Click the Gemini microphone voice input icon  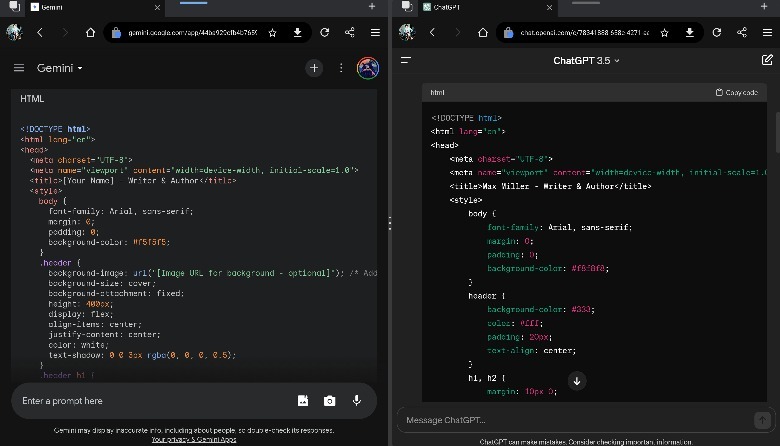(x=356, y=401)
